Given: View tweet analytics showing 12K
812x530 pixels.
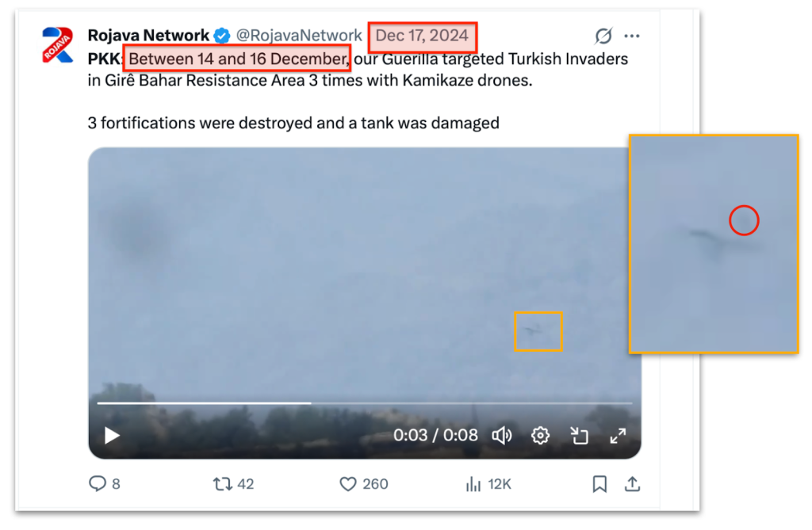Looking at the screenshot, I should click(474, 483).
